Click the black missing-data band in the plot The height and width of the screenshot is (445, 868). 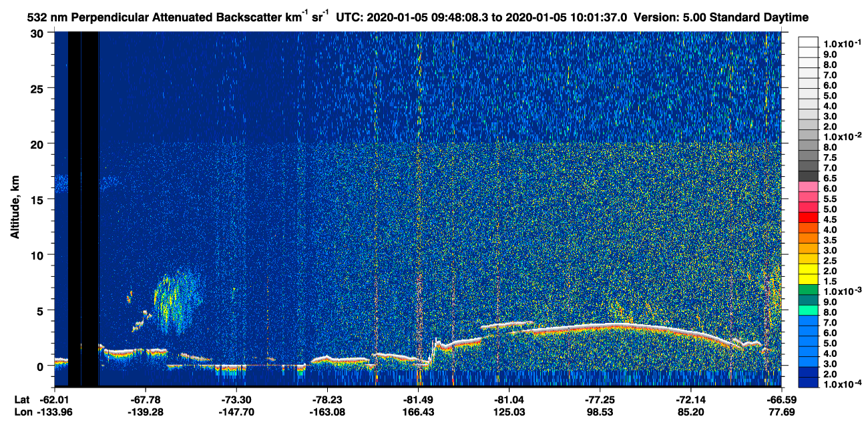[83, 208]
